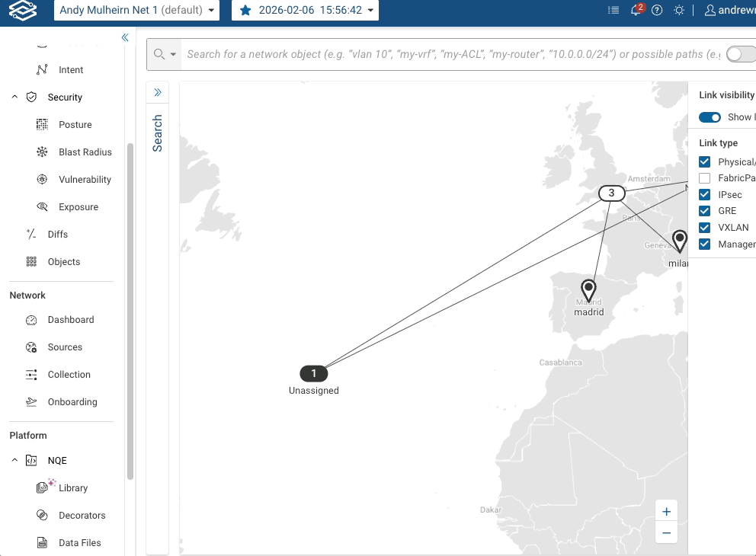Click the Posture grid icon

42,125
